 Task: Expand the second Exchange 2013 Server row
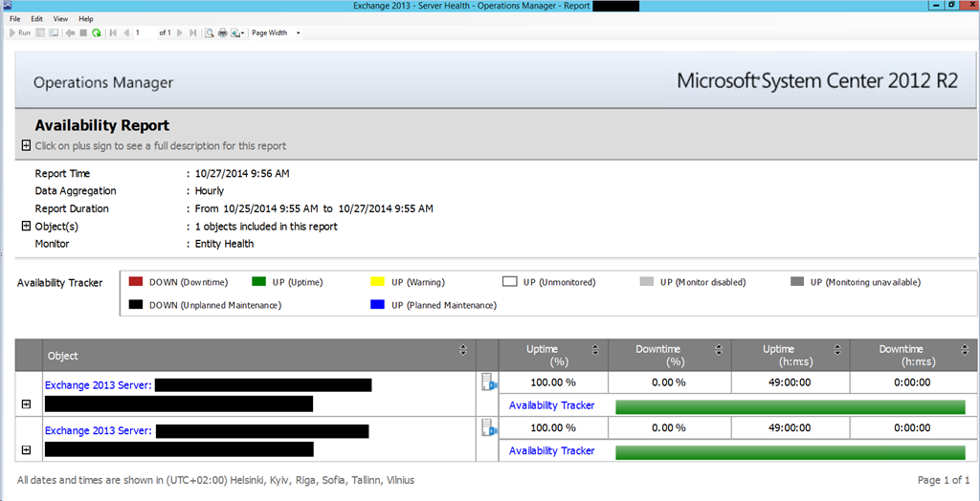coord(26,450)
